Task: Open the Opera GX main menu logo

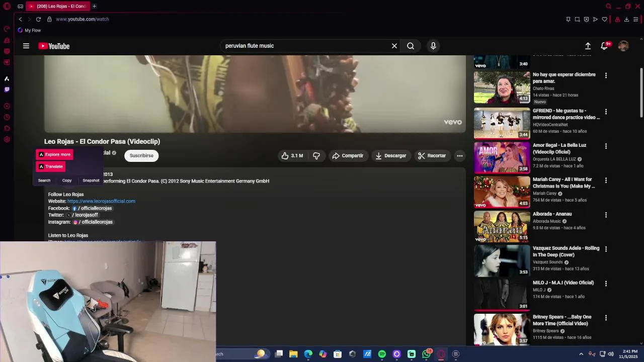Action: coord(7,7)
